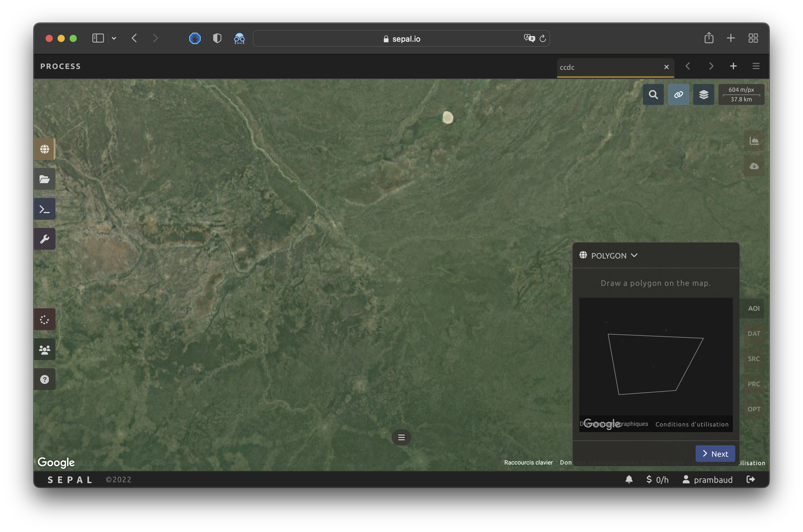Open the Process globe icon in sidebar
The width and height of the screenshot is (803, 532).
click(44, 149)
